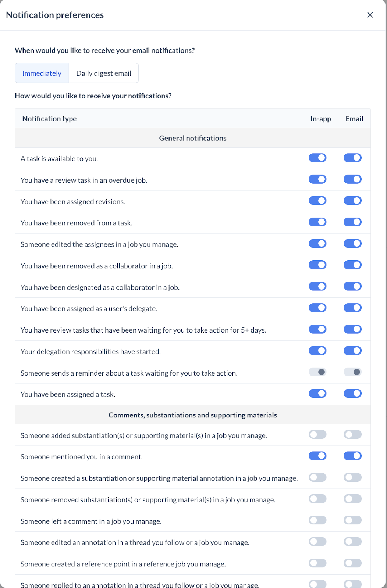Turn off email for removed as collaborator
The image size is (387, 588).
pyautogui.click(x=352, y=265)
